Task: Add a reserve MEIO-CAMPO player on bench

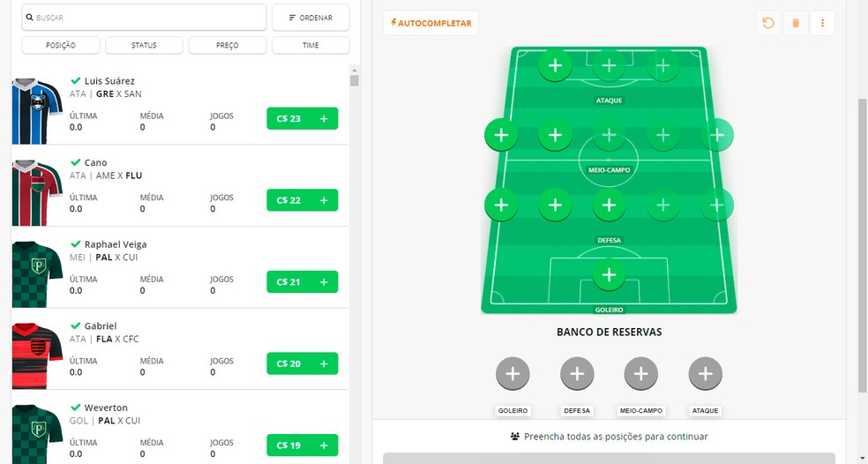Action: [641, 374]
